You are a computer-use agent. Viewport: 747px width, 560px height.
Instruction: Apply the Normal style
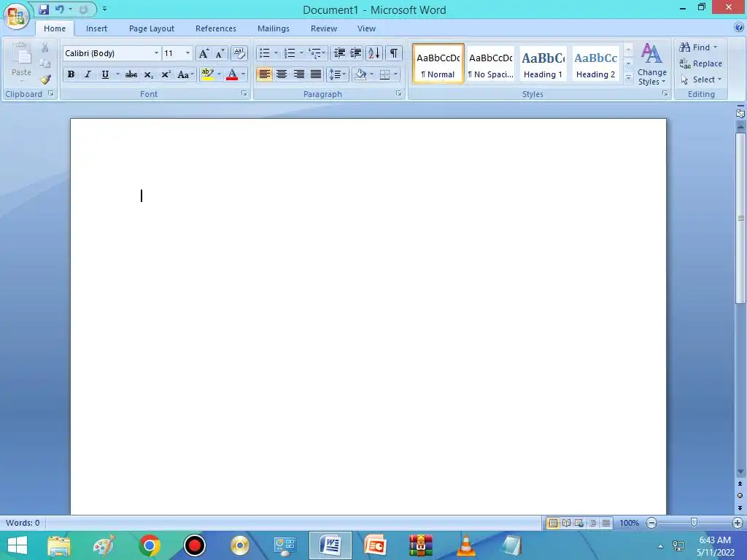click(438, 64)
